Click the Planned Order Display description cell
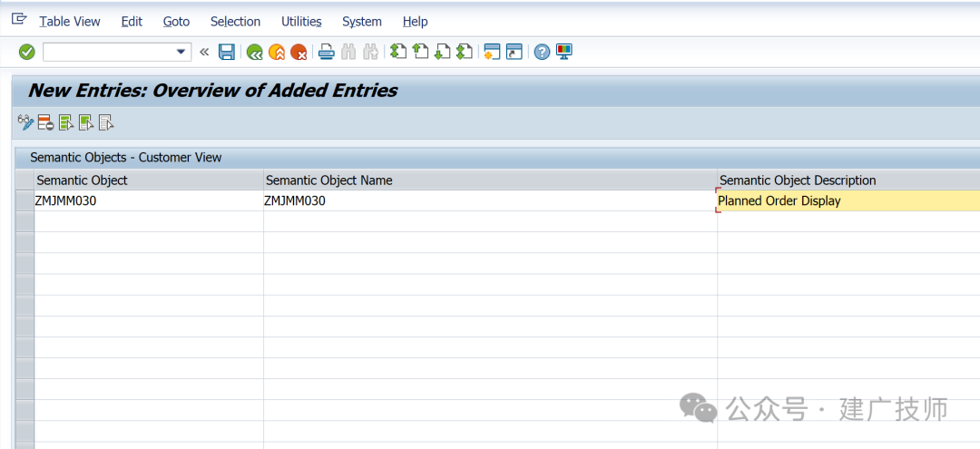 point(848,200)
